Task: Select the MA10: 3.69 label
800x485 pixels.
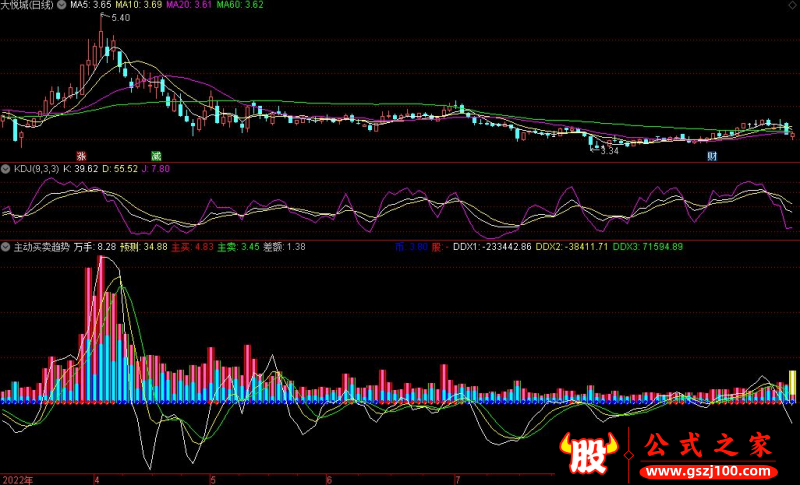Action: click(x=139, y=5)
